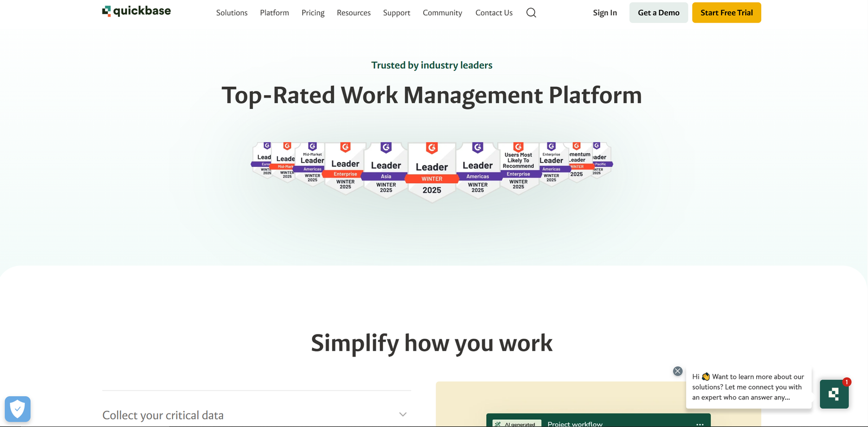This screenshot has width=868, height=427.
Task: Open the Support menu item
Action: (x=397, y=12)
